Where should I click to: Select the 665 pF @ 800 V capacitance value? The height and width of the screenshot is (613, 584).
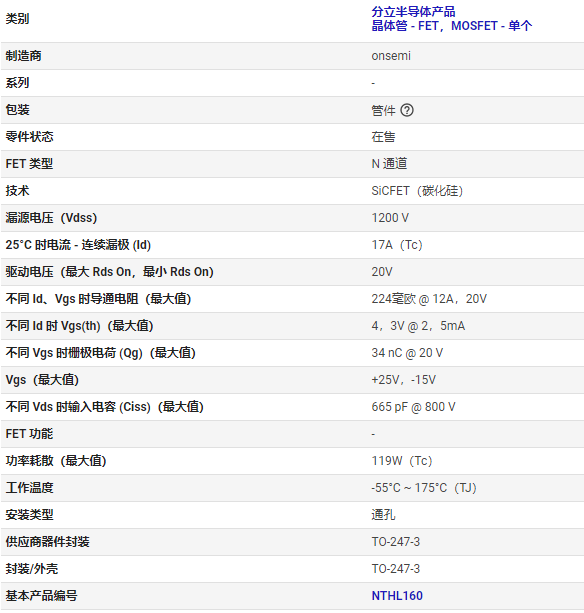point(413,407)
